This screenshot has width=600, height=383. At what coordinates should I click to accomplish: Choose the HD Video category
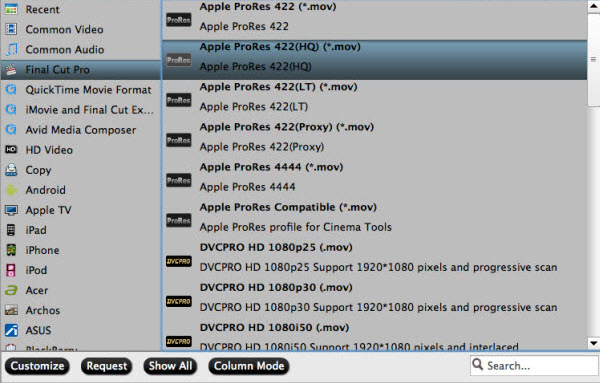coord(80,150)
